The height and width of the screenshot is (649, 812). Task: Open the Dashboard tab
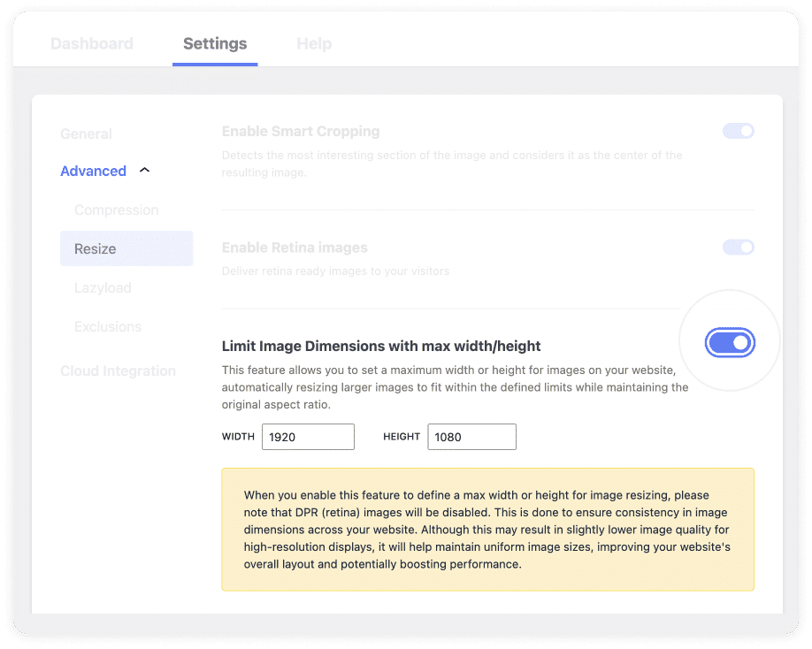pos(92,43)
